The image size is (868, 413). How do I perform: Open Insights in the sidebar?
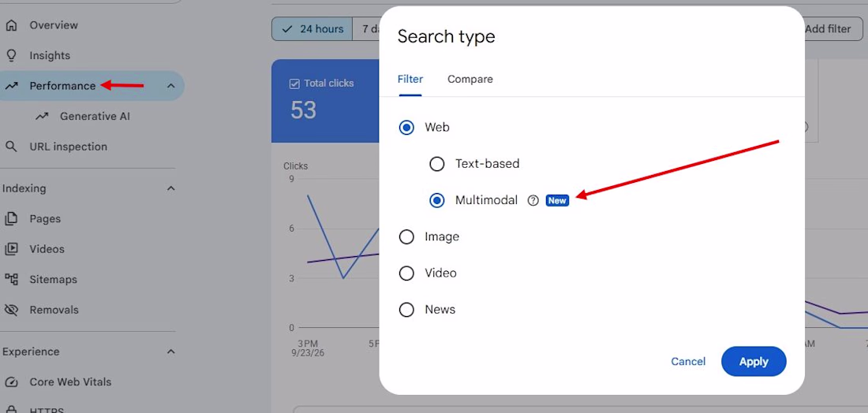point(50,56)
